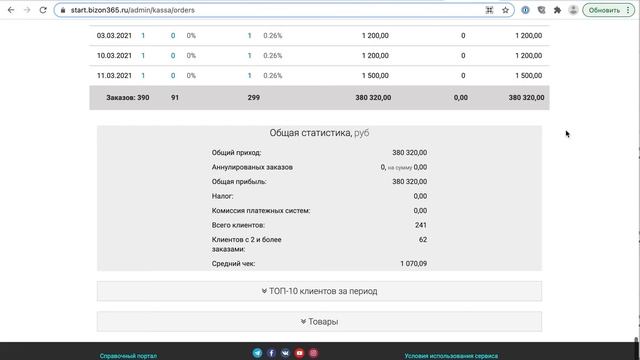Go back using browser back arrow
640x360 pixels.
[11, 10]
